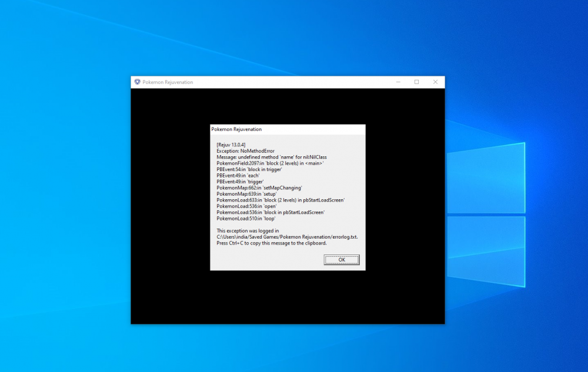Close the Pokemon Rejuvenation game window
Image resolution: width=588 pixels, height=372 pixels.
click(x=435, y=82)
